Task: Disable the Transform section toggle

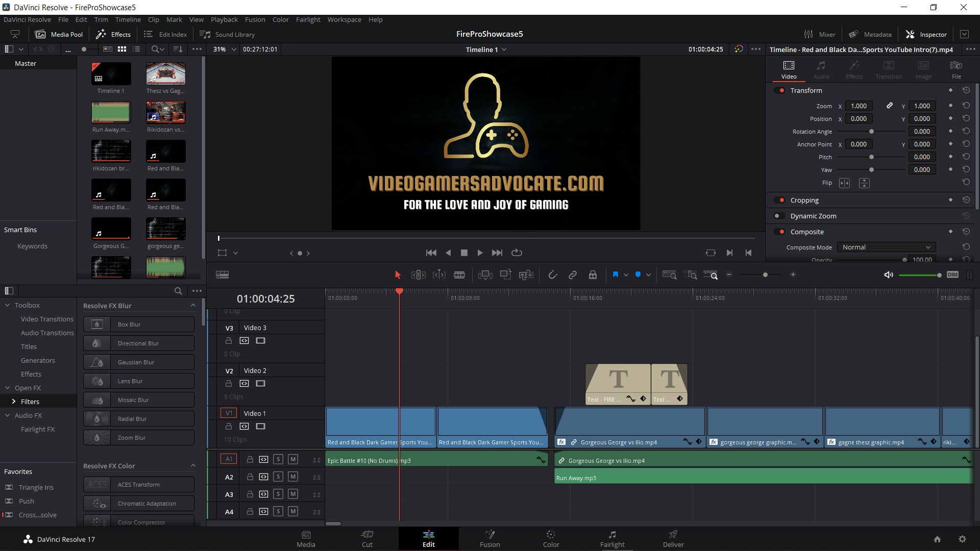Action: tap(779, 90)
